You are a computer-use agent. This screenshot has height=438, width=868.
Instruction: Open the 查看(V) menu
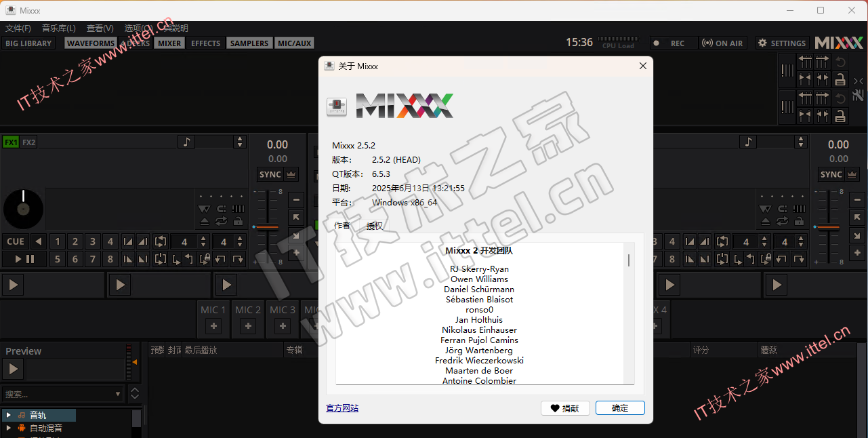pos(100,28)
